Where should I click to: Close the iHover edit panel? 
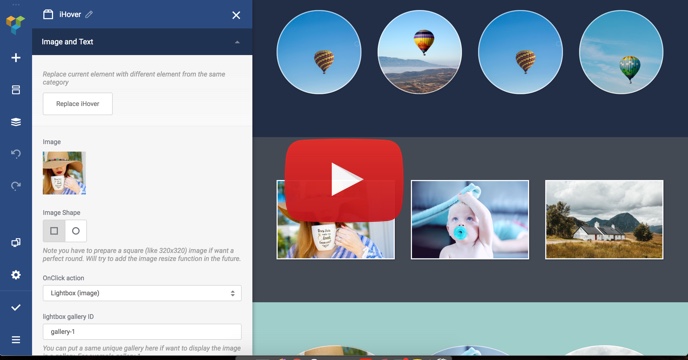tap(236, 15)
